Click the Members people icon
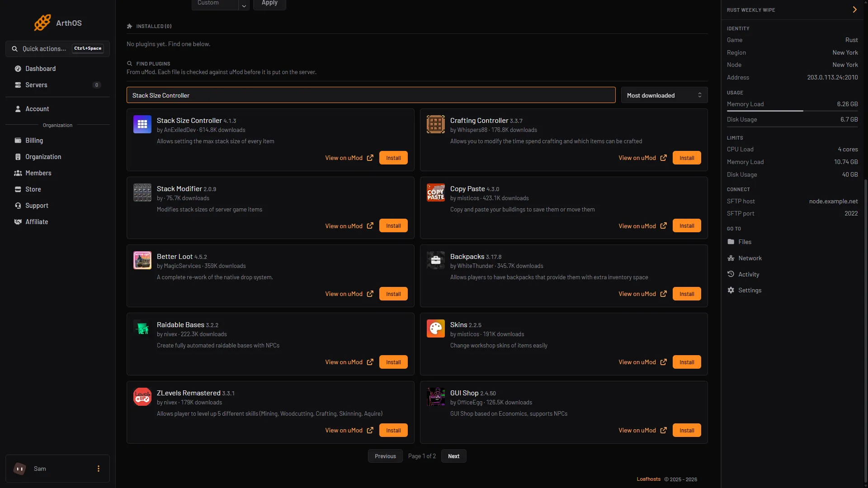Viewport: 868px width, 488px height. (18, 173)
